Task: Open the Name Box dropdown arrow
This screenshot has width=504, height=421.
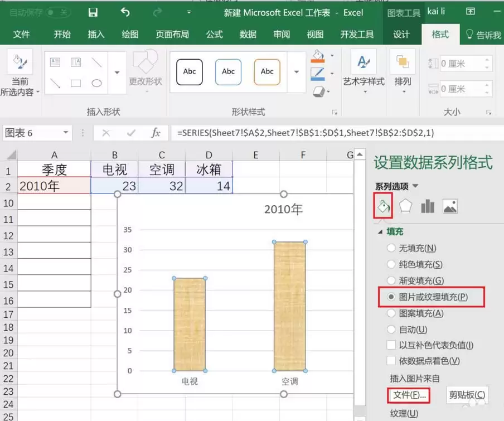Action: pos(66,132)
